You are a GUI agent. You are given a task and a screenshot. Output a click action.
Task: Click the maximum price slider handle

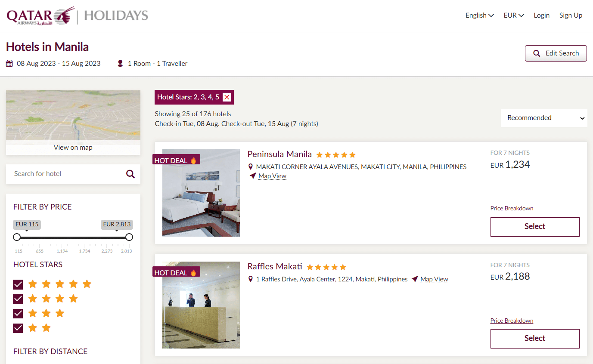(129, 237)
